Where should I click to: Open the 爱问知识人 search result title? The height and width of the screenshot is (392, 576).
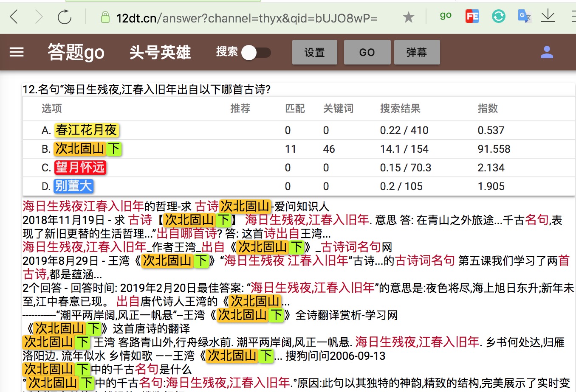[176, 206]
